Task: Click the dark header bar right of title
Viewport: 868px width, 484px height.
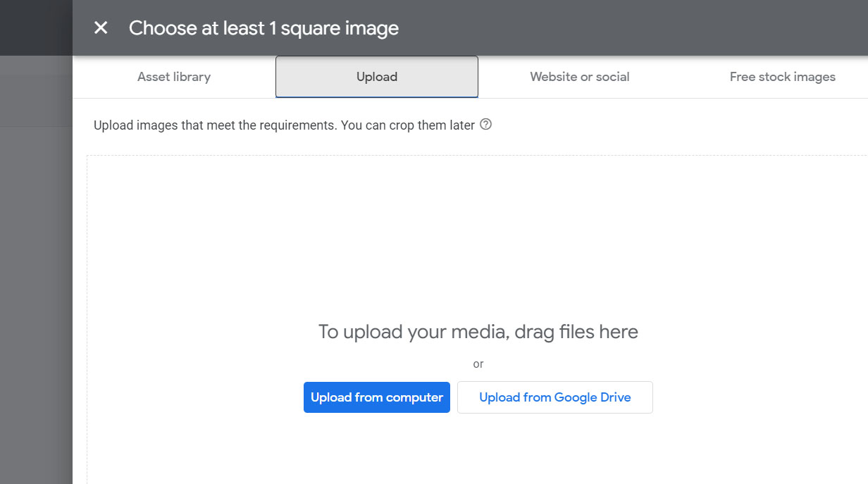Action: point(634,28)
